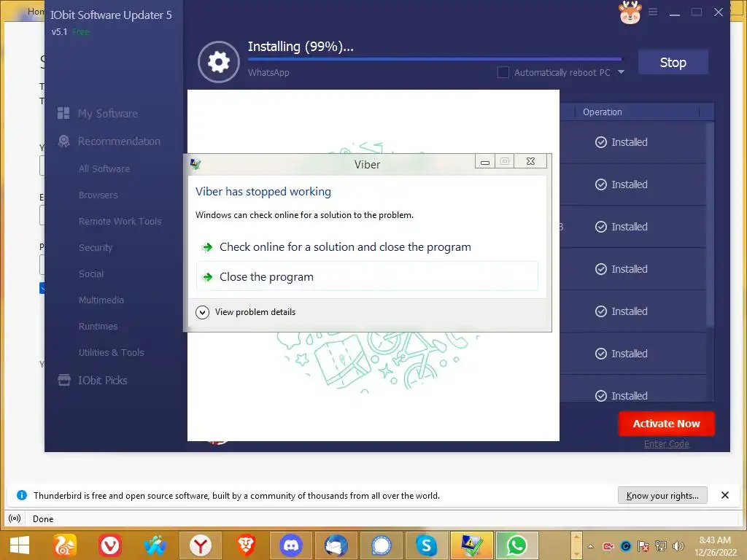This screenshot has width=747, height=560.
Task: Select Remote Work Tools category
Action: [x=120, y=221]
